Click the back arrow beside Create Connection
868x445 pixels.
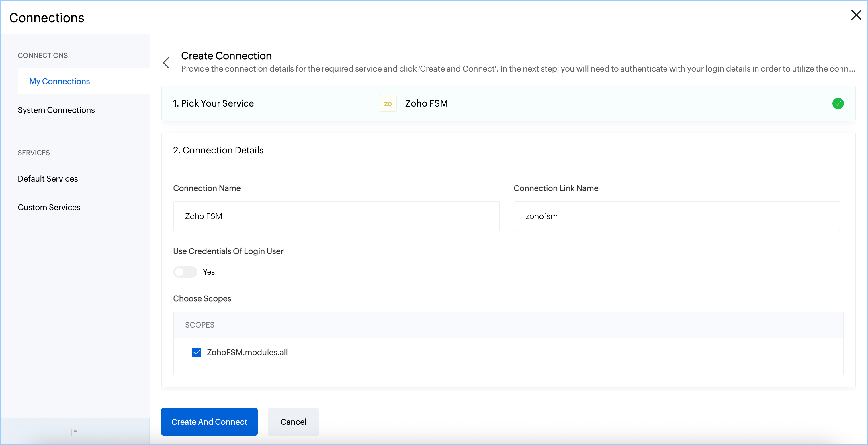point(166,63)
